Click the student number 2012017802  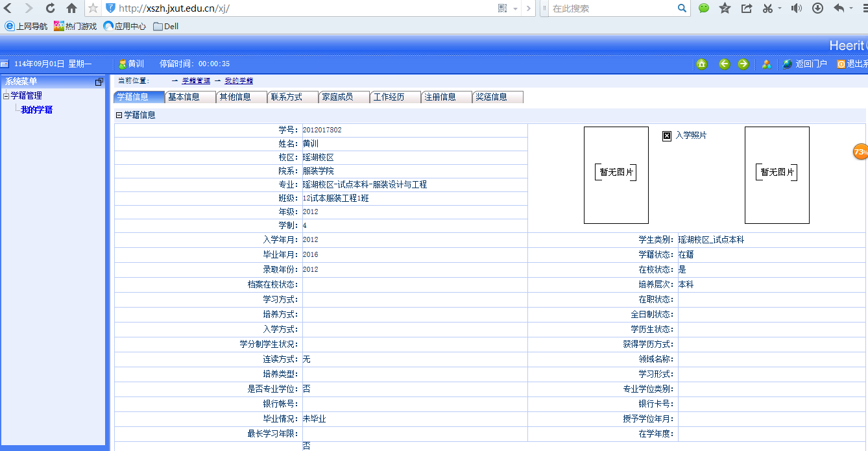(x=322, y=130)
